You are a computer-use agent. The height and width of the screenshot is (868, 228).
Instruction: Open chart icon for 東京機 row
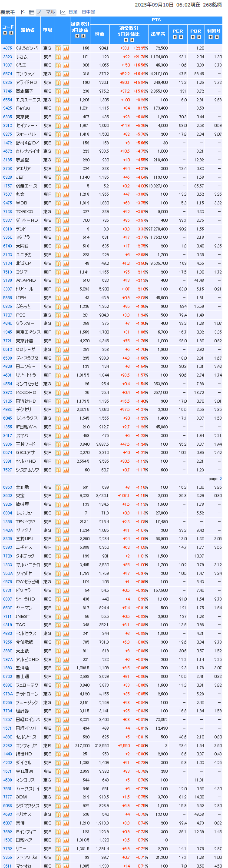tap(66, 117)
